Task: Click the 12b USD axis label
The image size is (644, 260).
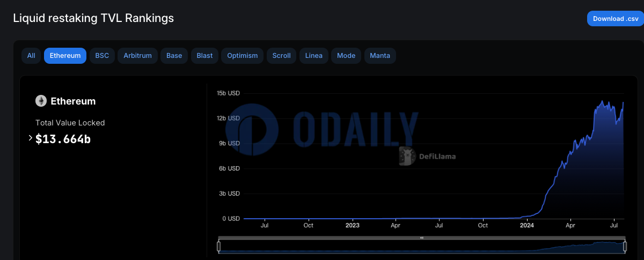Action: 228,118
